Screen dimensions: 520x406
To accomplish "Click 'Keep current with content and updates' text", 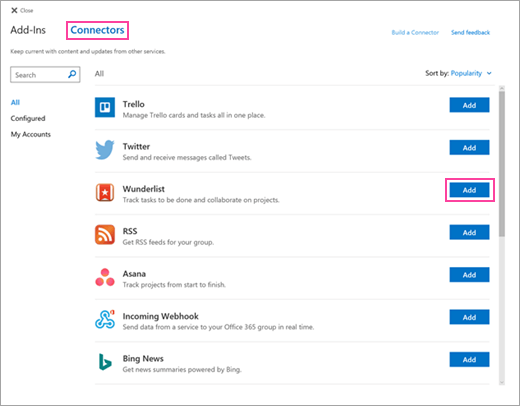I will (88, 51).
